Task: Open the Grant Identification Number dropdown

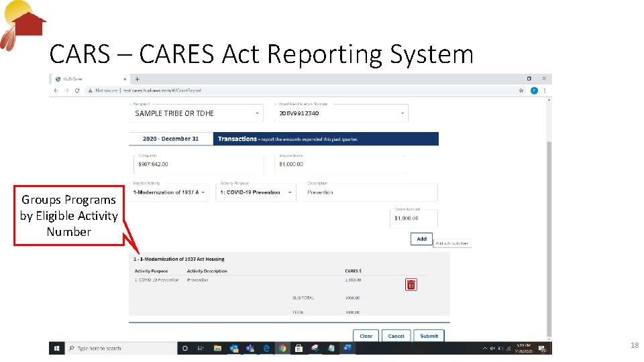Action: pyautogui.click(x=341, y=113)
